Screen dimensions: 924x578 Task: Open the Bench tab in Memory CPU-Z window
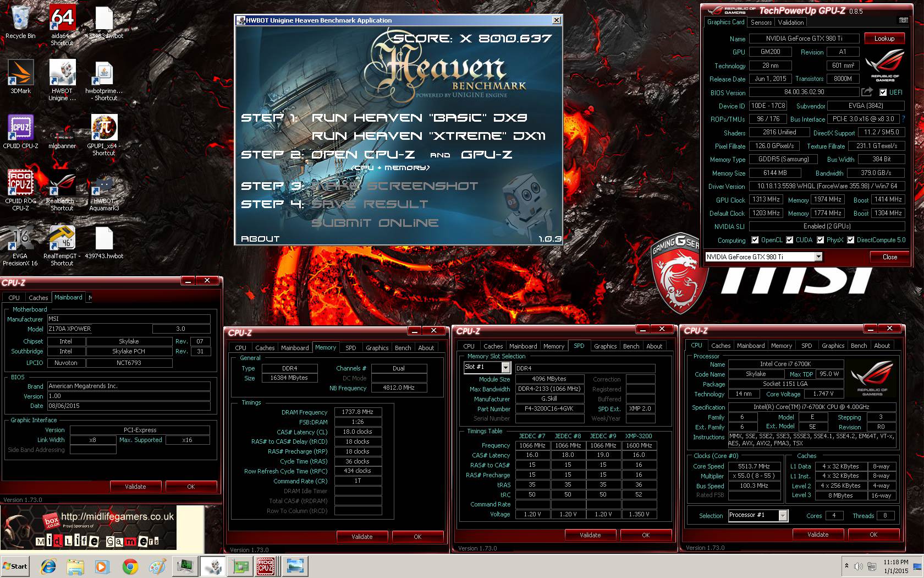[403, 348]
